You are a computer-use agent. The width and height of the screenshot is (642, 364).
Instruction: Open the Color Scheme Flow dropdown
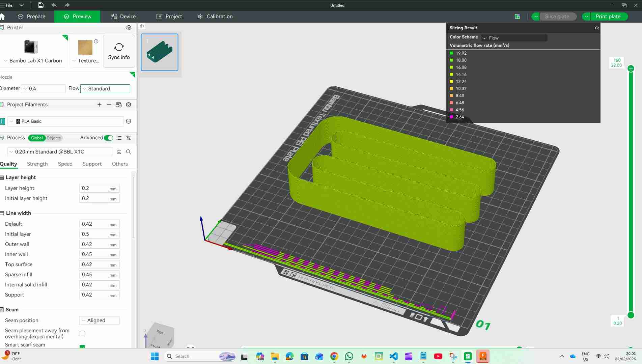point(514,38)
